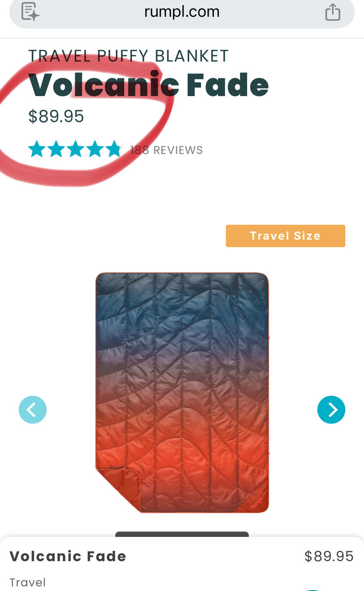Image resolution: width=364 pixels, height=591 pixels.
Task: Click the $89.95 price in bottom card
Action: point(329,557)
